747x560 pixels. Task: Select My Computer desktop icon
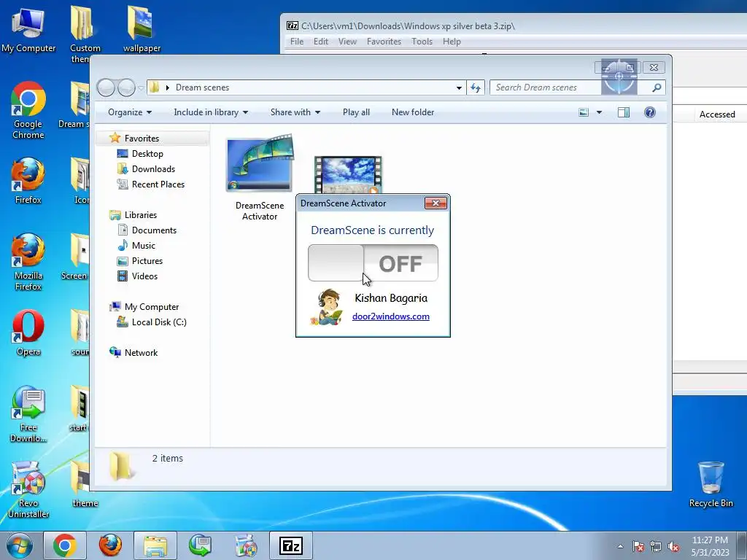coord(28,29)
